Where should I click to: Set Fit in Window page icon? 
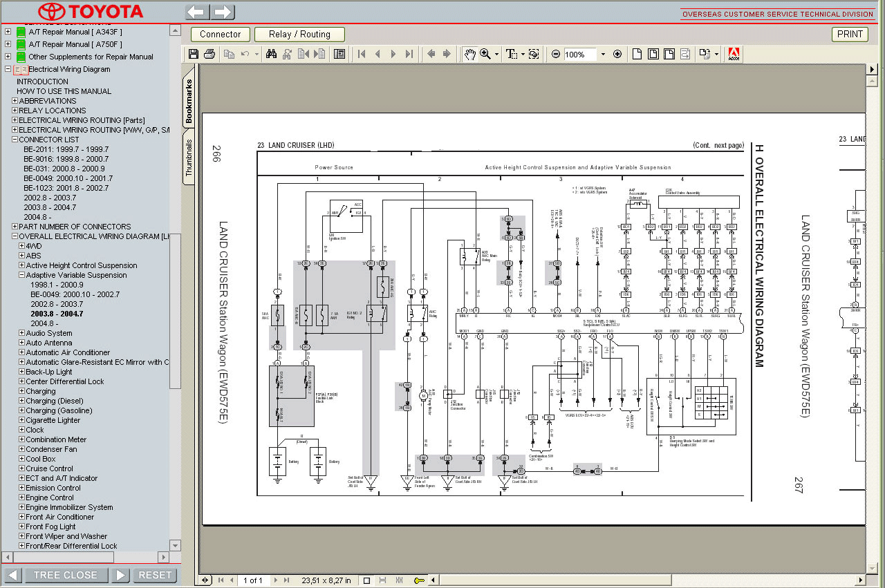[x=653, y=54]
